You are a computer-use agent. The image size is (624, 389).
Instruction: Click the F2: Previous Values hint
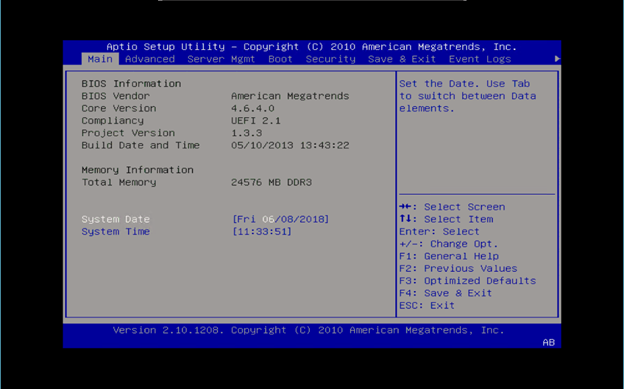[x=458, y=269]
